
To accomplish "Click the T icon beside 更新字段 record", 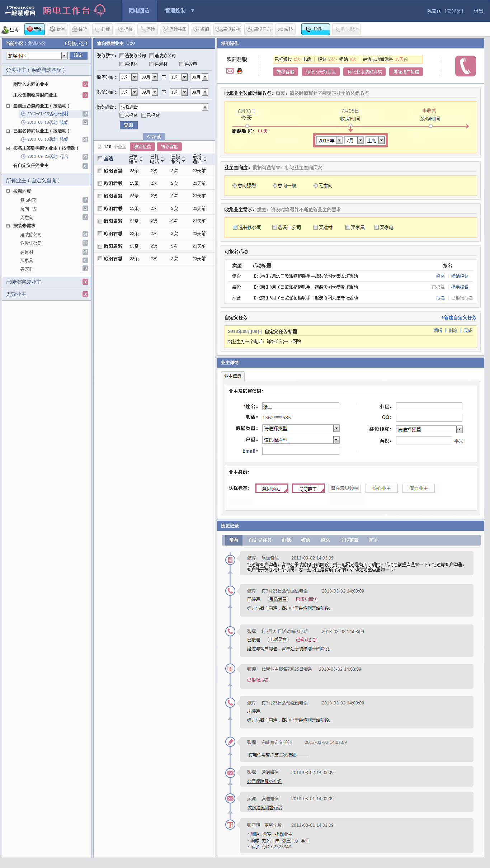I will click(x=230, y=825).
